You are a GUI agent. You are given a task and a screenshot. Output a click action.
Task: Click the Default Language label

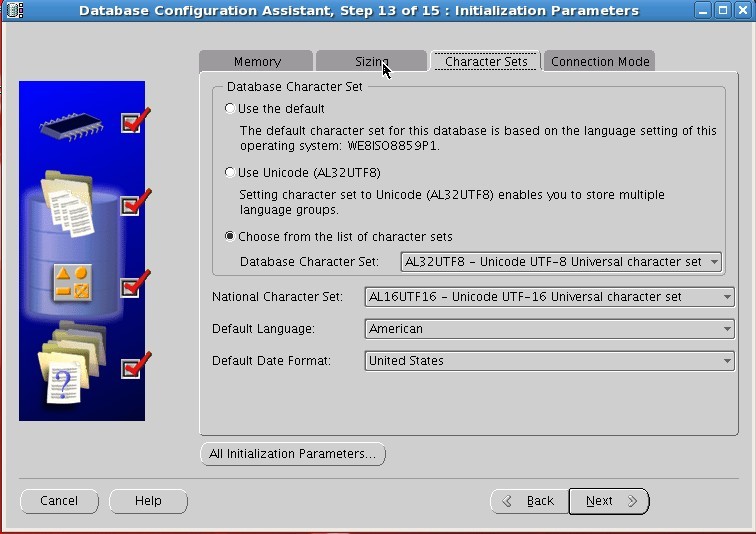[x=263, y=329]
